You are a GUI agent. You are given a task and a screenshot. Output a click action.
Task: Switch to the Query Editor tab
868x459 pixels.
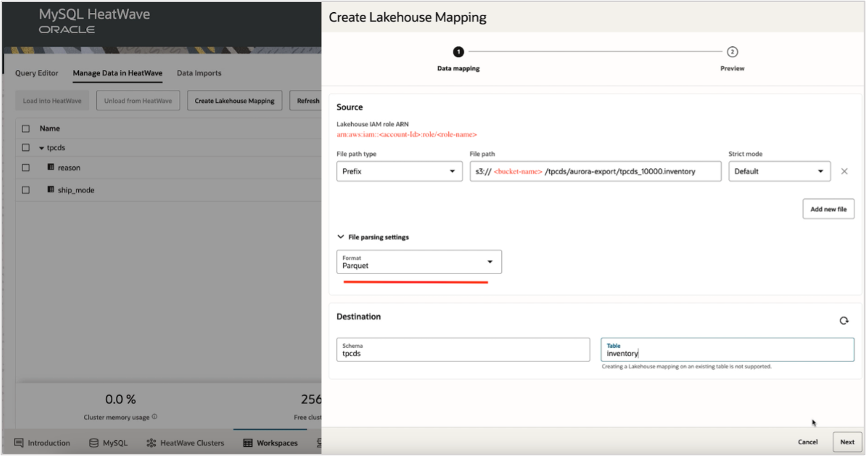point(37,73)
